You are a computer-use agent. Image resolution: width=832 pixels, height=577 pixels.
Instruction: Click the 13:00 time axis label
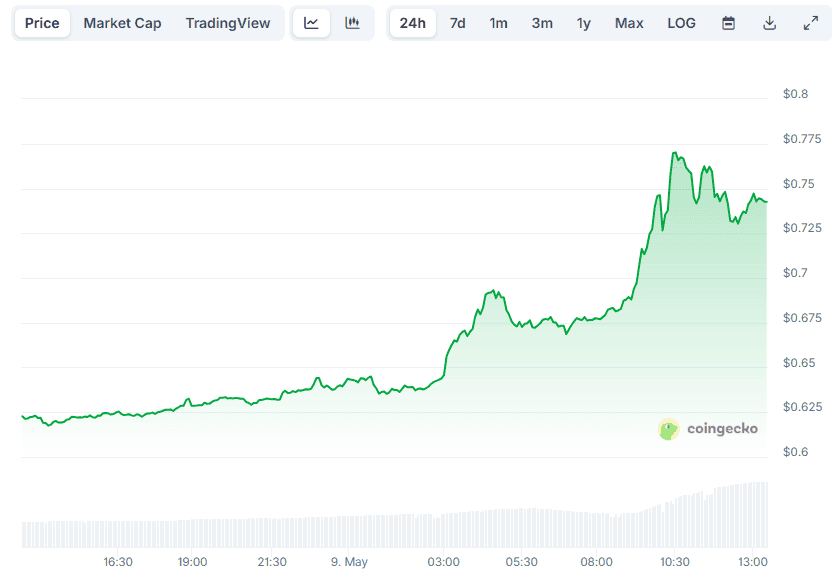(752, 562)
